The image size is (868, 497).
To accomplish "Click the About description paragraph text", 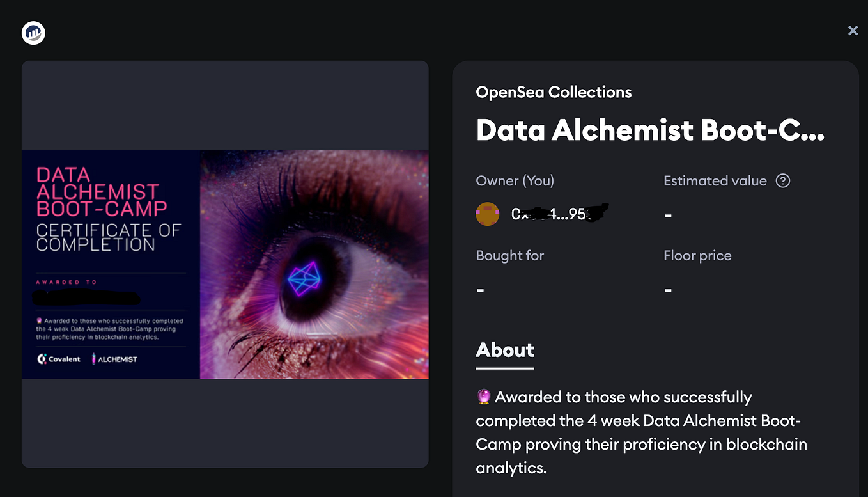I will point(642,432).
